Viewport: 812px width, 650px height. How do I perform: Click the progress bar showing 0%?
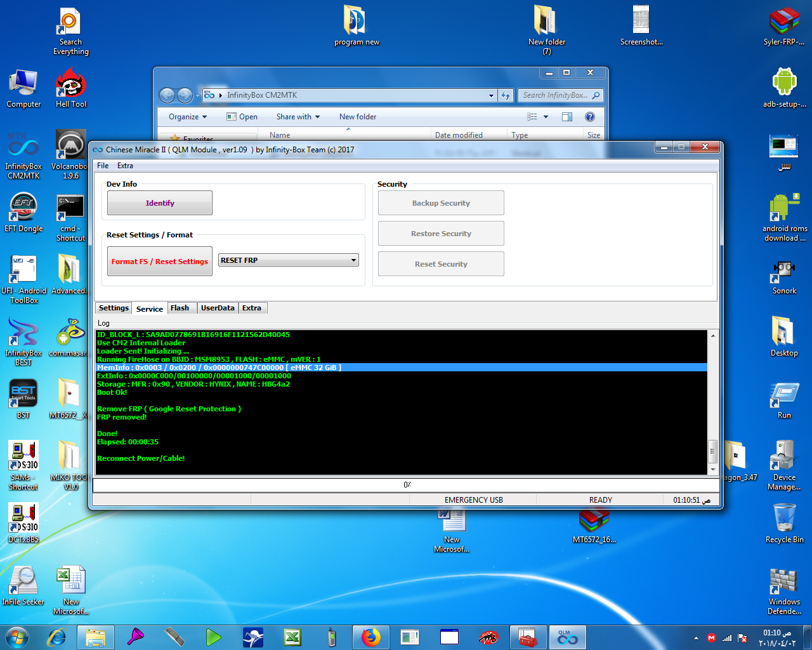(407, 484)
